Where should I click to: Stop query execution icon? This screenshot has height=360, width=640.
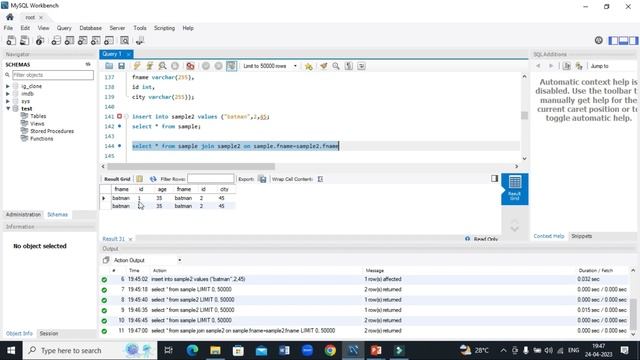tap(175, 66)
